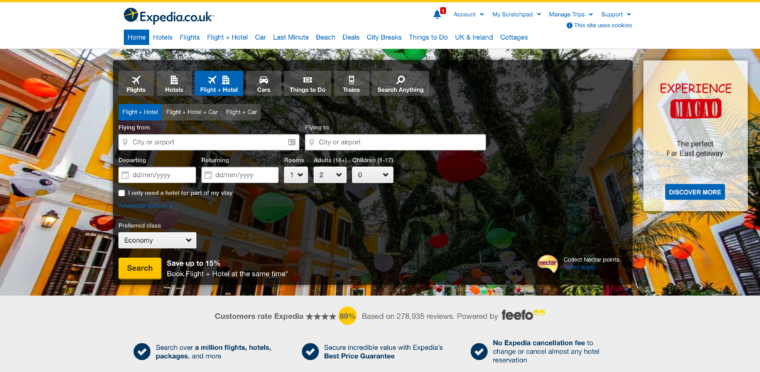Select the Hotels search tab with building icon
Screen dimensions: 760x372
coord(174,83)
